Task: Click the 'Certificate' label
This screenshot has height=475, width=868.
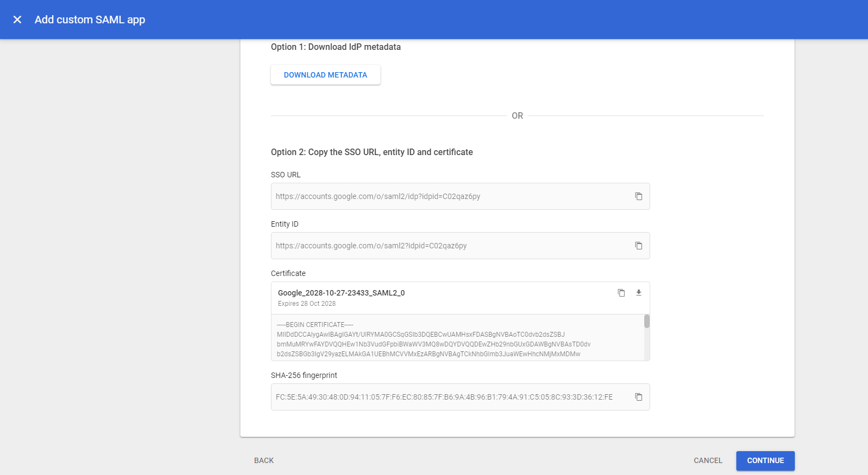Action: click(288, 273)
